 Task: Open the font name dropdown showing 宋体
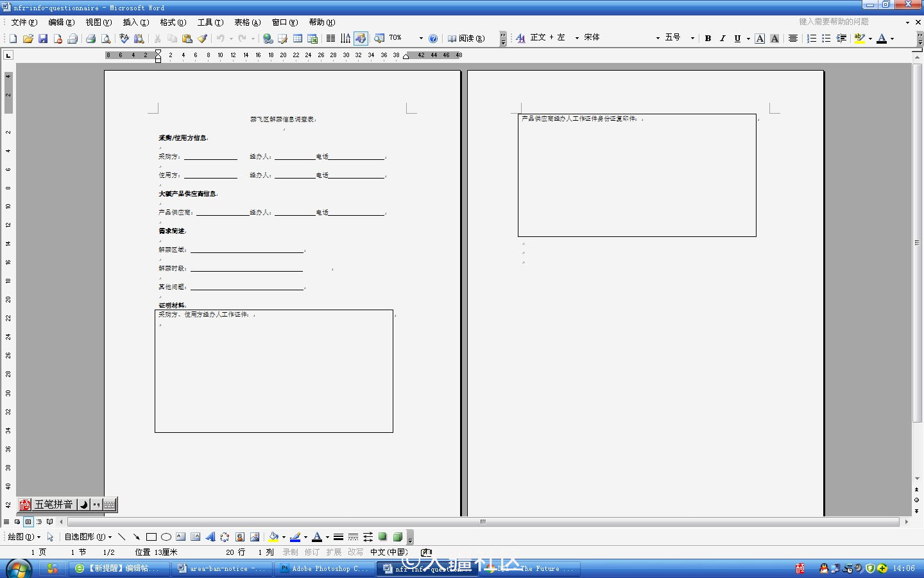click(x=658, y=39)
